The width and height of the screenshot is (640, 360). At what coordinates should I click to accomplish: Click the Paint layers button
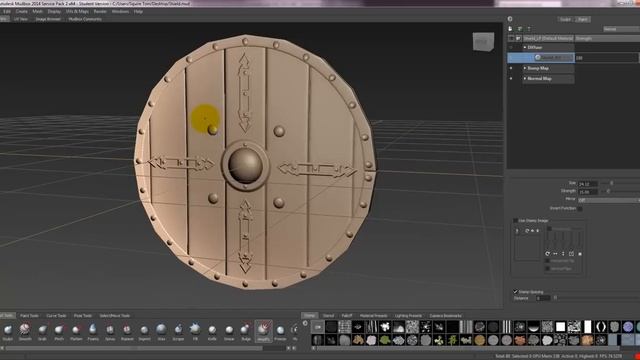[582, 19]
